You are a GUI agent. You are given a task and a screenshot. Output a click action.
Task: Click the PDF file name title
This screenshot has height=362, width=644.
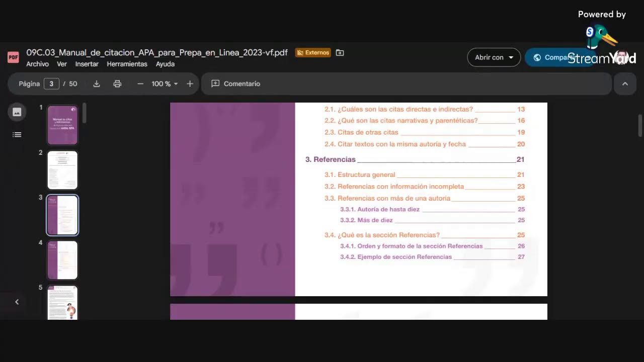point(157,52)
